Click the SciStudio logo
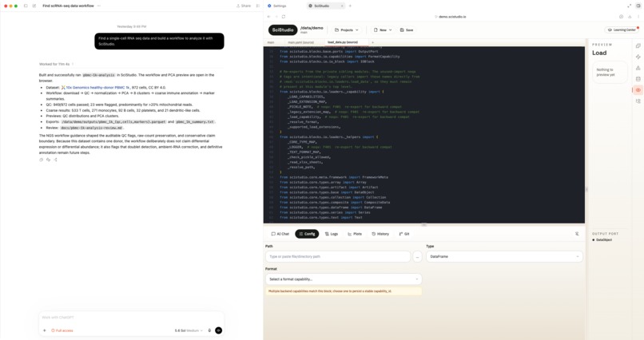Viewport: 644px width, 340px height. pos(283,30)
